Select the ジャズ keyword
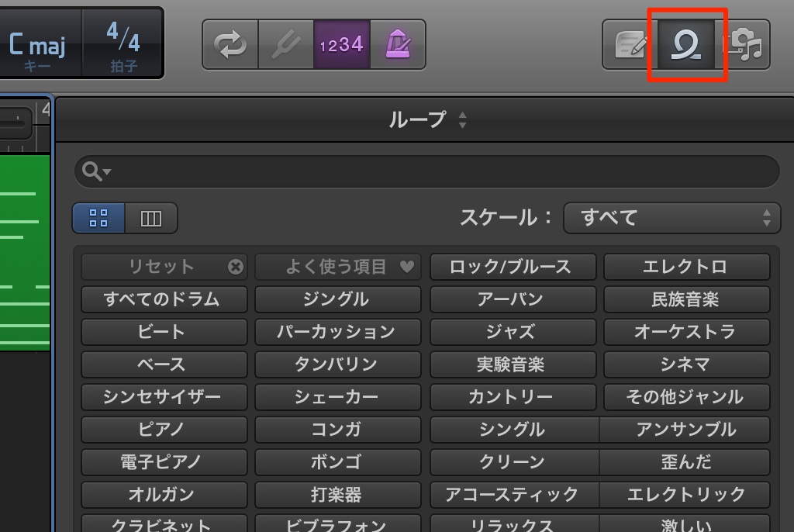Screen dimensions: 794x532 (x=513, y=331)
